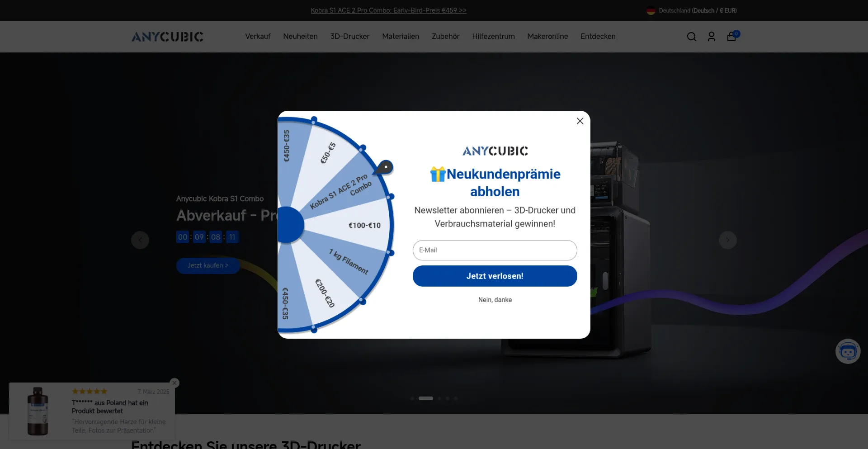868x449 pixels.
Task: Open the Zubehör menu
Action: pyautogui.click(x=445, y=36)
